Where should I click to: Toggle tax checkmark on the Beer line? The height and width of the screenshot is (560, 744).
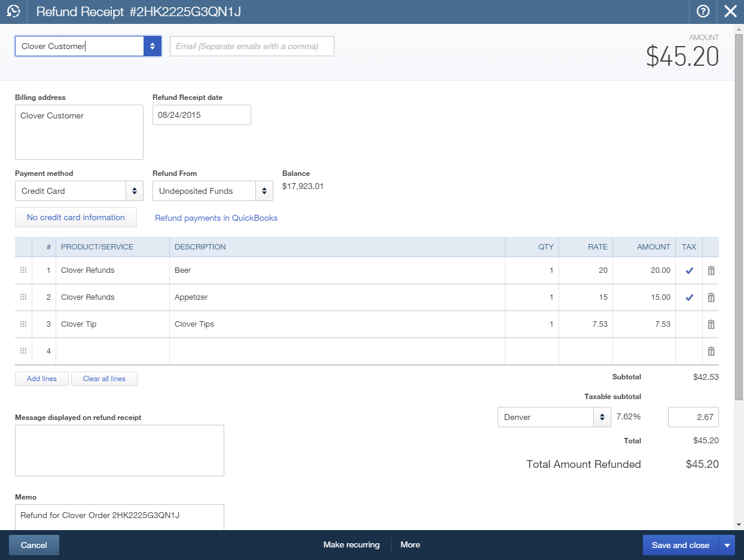689,270
